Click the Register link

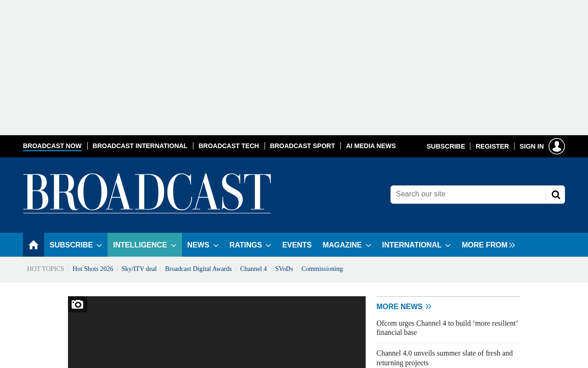492,146
